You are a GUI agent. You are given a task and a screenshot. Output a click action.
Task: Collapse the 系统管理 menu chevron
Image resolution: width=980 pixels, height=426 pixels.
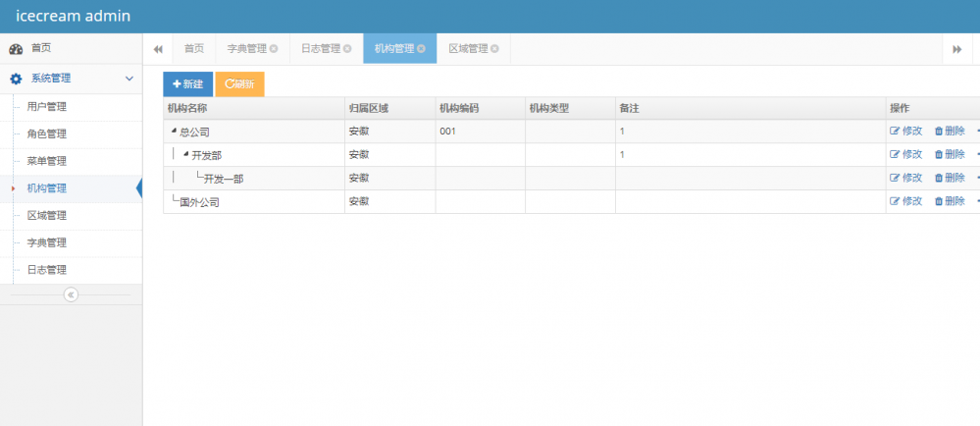point(129,79)
